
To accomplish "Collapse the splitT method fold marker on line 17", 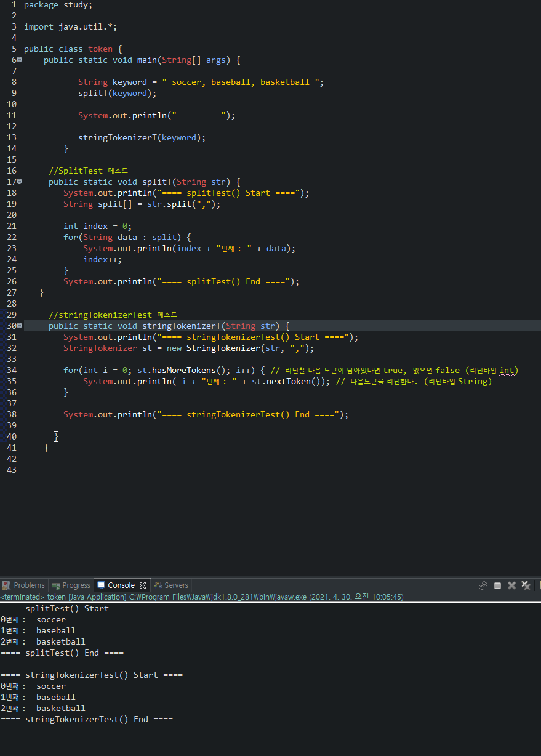I will point(19,182).
